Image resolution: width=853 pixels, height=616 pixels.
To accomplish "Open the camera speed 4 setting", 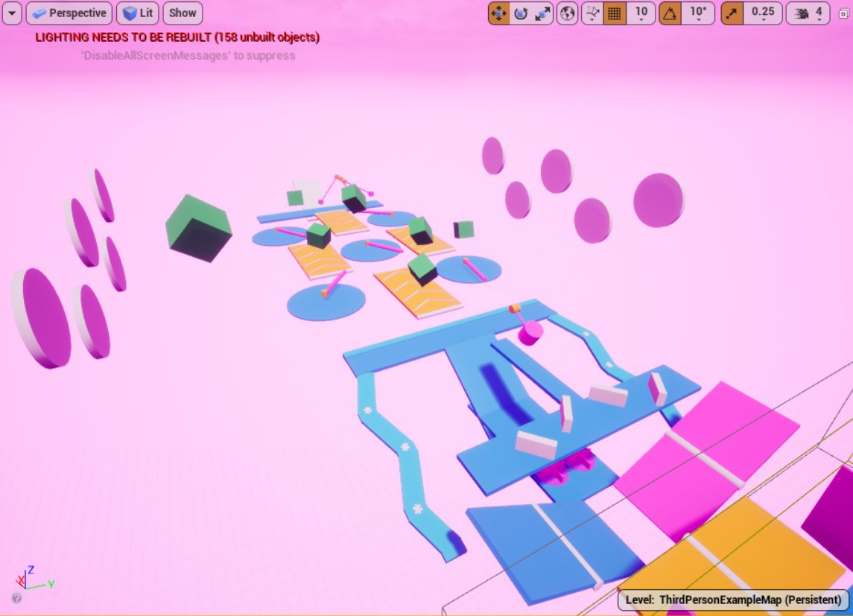I will 808,13.
